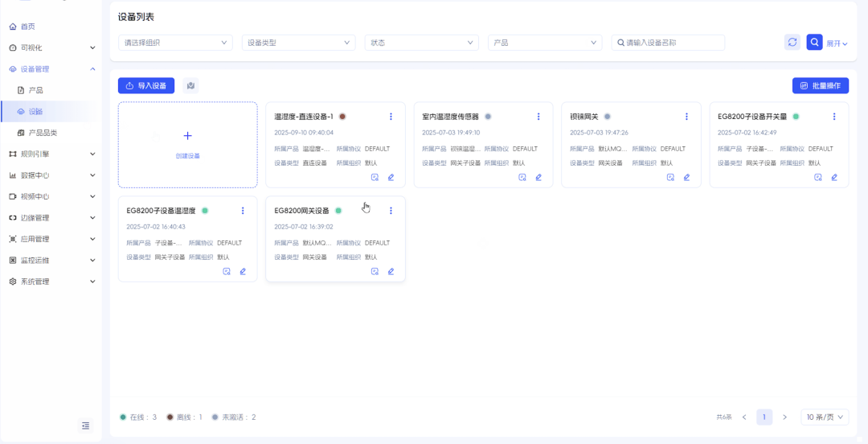Image resolution: width=868 pixels, height=444 pixels.
Task: Open detail view icon on 温湿度-直连设备-1 card
Action: tap(375, 178)
